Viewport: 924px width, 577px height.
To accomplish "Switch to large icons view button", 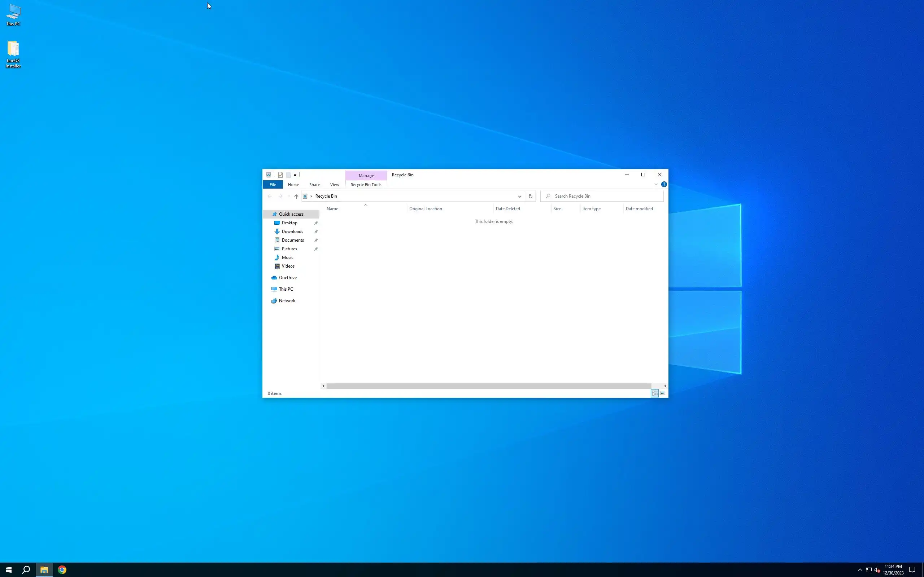I will 663,393.
